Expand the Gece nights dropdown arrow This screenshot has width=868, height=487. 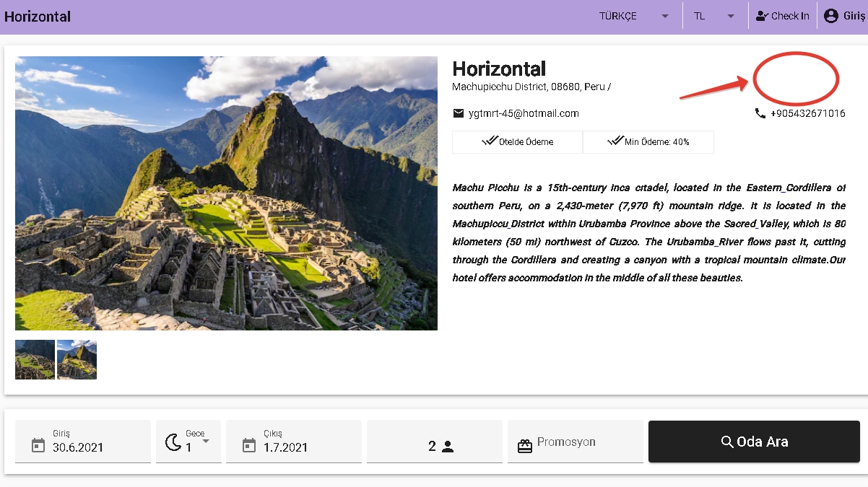(206, 441)
